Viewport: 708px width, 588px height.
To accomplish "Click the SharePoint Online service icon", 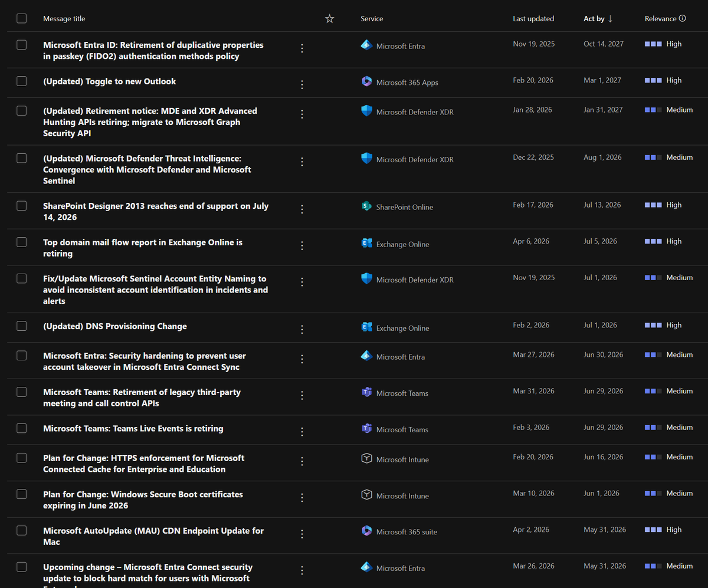I will click(366, 206).
